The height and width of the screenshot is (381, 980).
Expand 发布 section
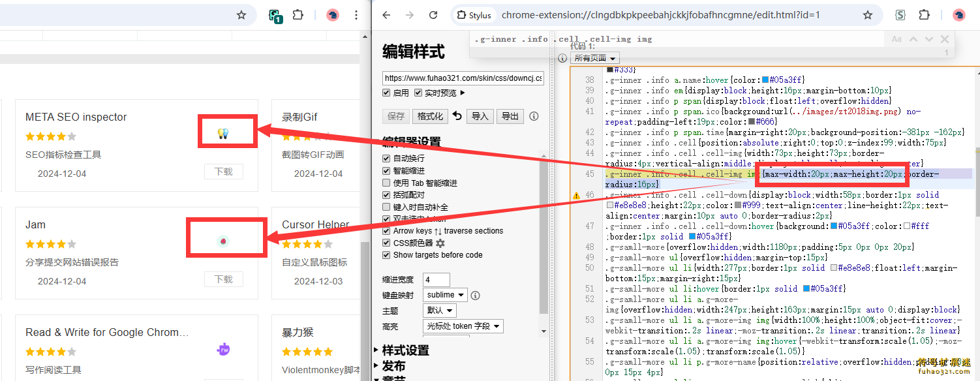pos(394,366)
